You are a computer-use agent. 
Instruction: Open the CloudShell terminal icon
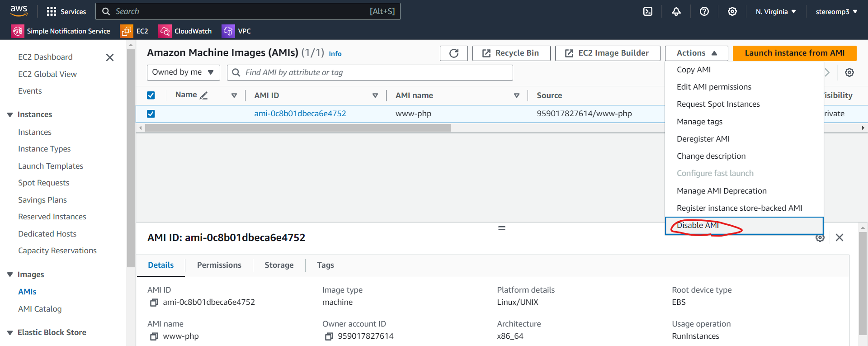(x=648, y=11)
